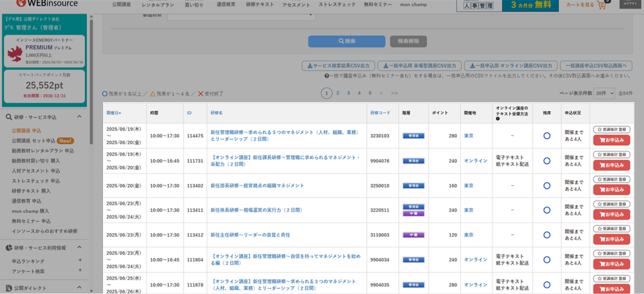This screenshot has height=294, width=644.
Task: Click the New! badge on 公開講座 セット申込
Action: [x=66, y=141]
